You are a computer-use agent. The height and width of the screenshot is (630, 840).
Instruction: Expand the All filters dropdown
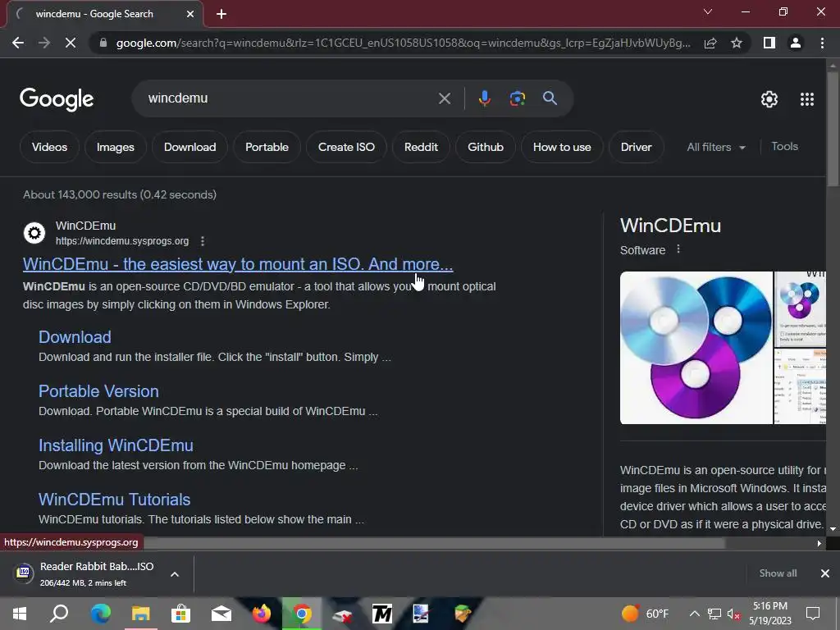pyautogui.click(x=716, y=147)
